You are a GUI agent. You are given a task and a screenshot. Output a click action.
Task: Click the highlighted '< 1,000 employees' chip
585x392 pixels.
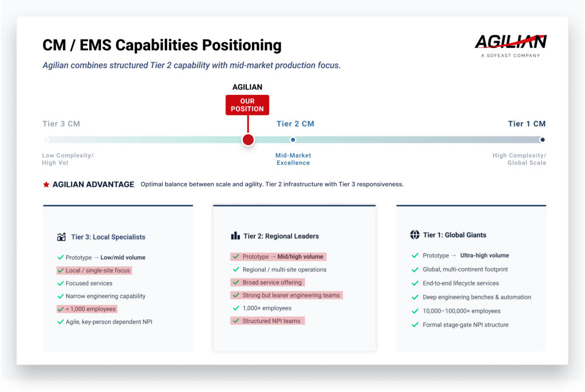86,309
